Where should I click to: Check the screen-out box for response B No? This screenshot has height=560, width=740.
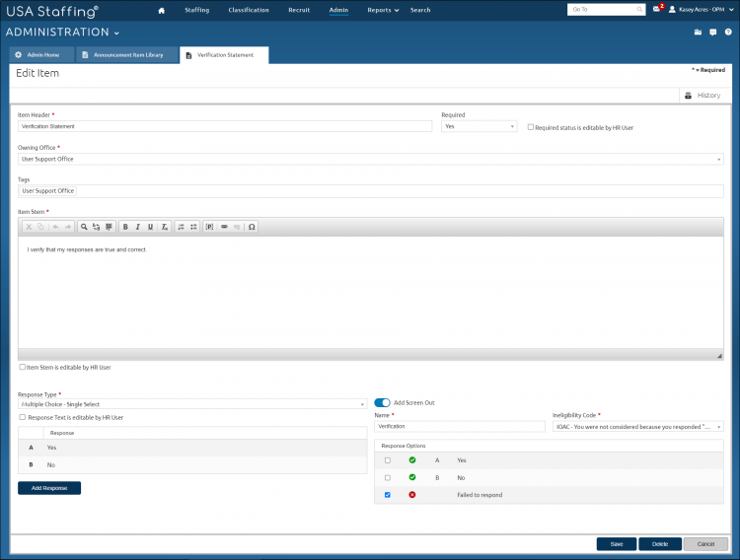388,477
